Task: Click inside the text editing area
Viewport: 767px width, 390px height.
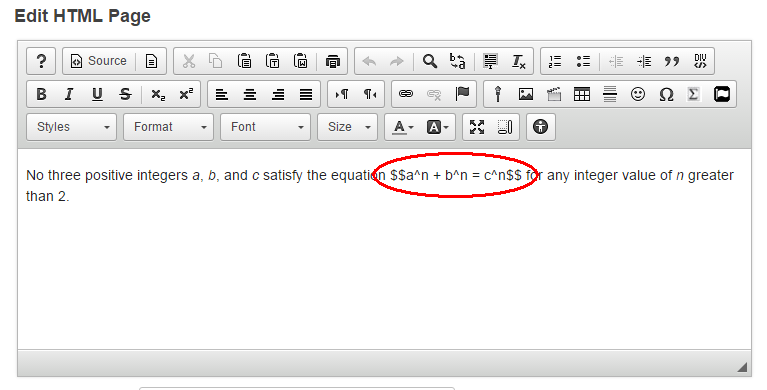Action: [384, 250]
